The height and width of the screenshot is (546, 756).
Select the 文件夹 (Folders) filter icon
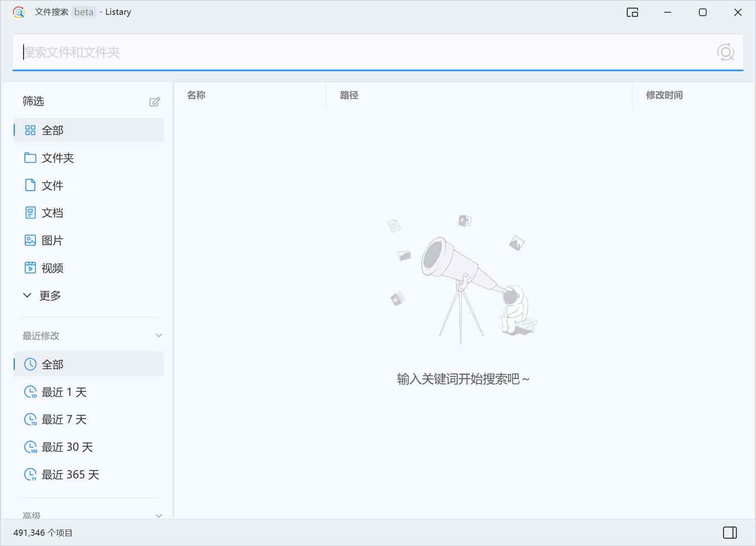point(30,158)
